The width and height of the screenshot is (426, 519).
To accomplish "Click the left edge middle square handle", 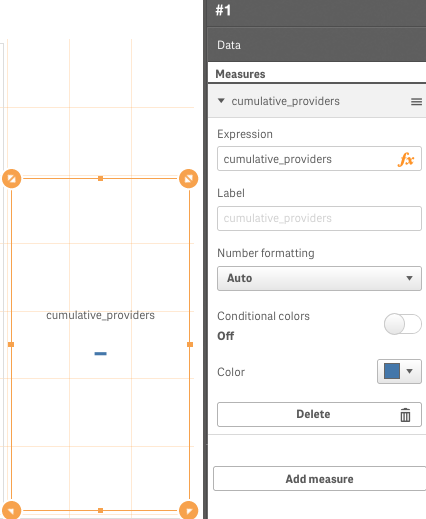I will pos(11,344).
